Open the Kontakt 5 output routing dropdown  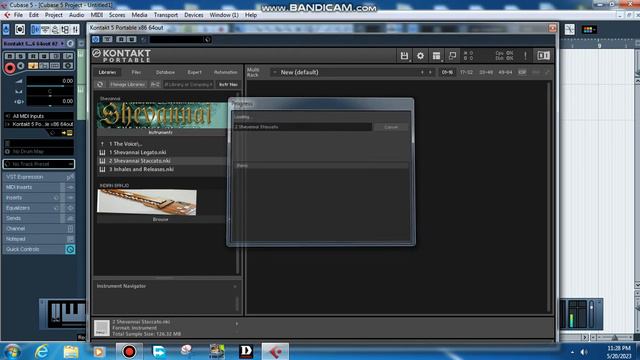[39, 124]
